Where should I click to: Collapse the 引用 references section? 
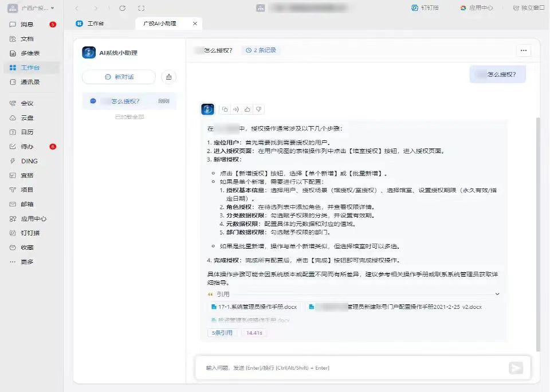497,293
